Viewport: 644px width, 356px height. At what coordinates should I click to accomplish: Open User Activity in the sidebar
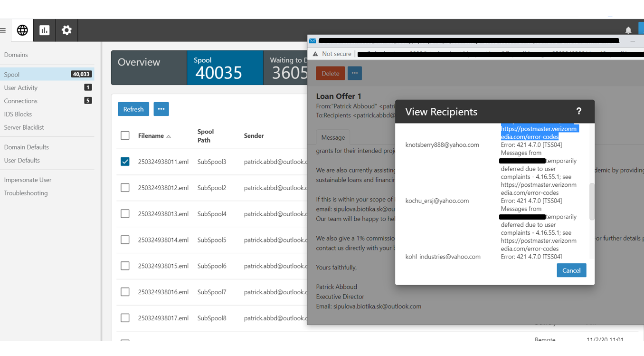tap(21, 88)
